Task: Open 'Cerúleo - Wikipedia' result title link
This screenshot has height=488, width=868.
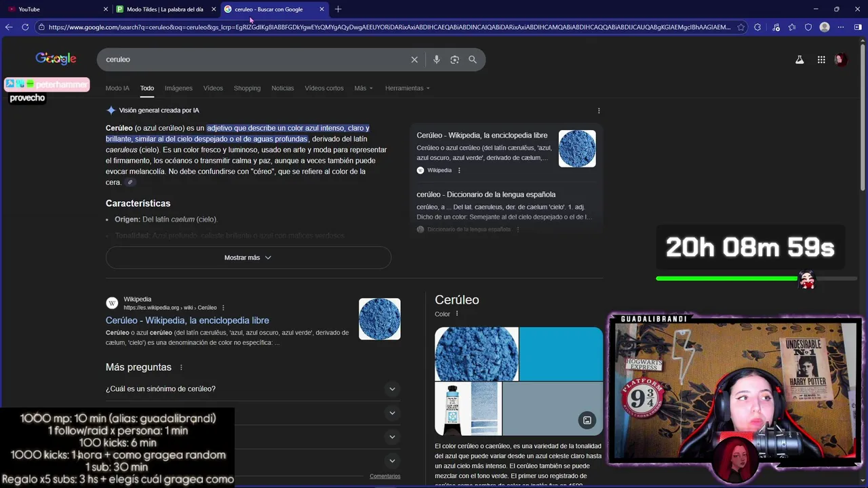Action: point(187,321)
